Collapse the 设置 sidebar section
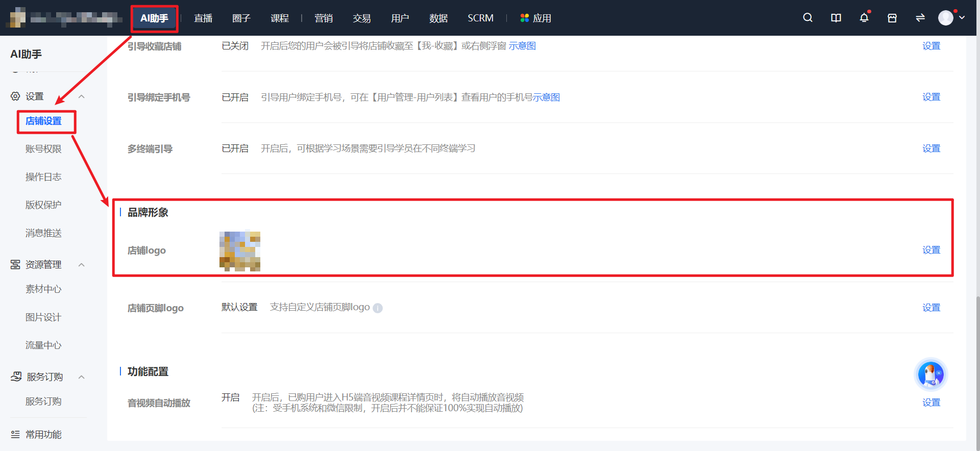 click(81, 96)
